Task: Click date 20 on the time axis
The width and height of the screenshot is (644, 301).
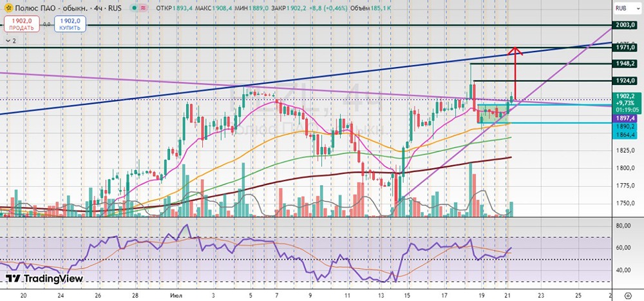Action: tap(23, 295)
